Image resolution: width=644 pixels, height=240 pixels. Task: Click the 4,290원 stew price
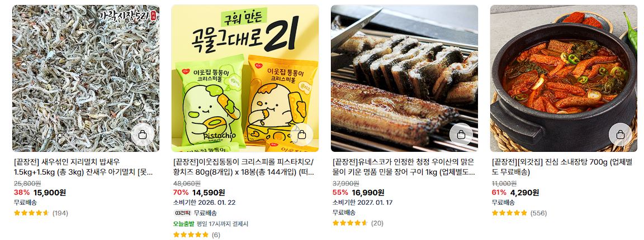pyautogui.click(x=524, y=193)
